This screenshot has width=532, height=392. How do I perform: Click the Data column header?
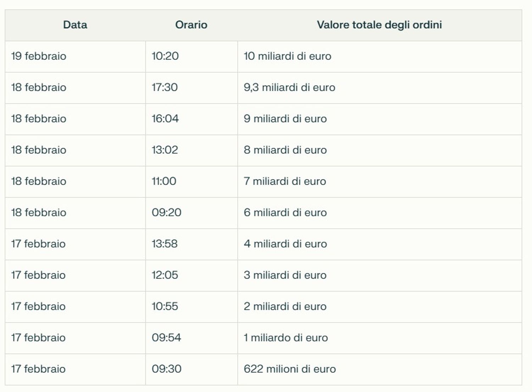pyautogui.click(x=75, y=25)
